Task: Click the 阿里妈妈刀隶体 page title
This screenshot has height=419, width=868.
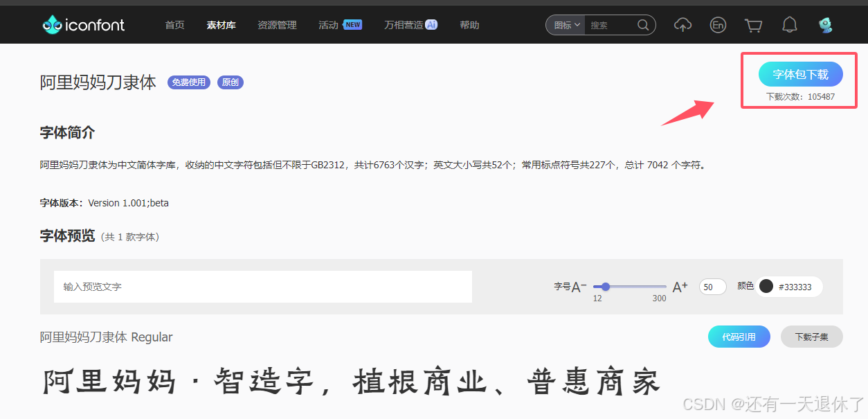Action: point(98,82)
